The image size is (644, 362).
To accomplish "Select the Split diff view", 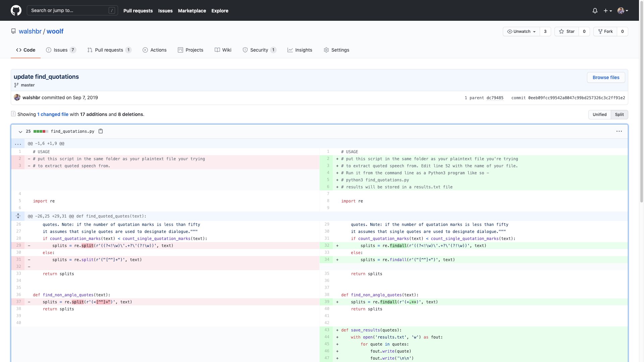I will click(619, 115).
